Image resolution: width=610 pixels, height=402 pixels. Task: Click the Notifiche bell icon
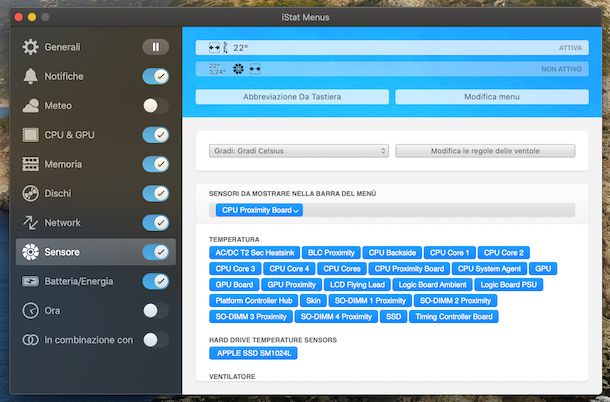tap(30, 76)
